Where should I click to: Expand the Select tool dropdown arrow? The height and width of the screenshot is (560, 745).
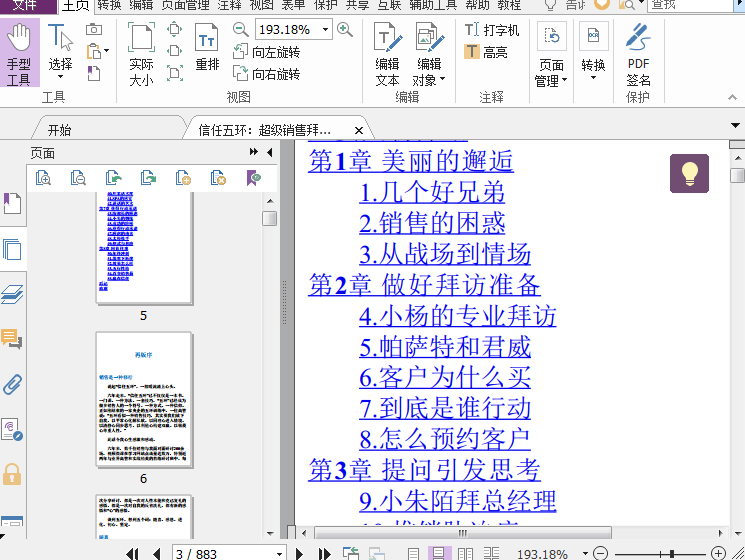click(x=60, y=77)
